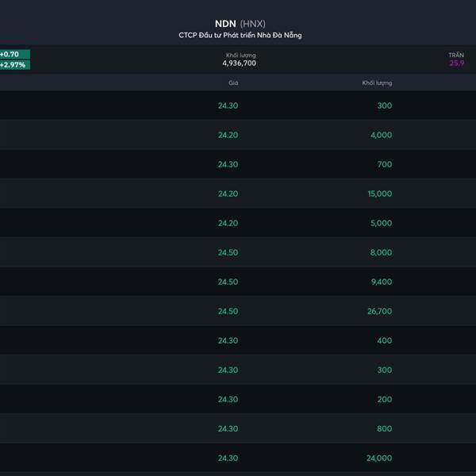Viewport: 476px width, 476px height.
Task: Select the row with volume 5,000
Action: (238, 223)
